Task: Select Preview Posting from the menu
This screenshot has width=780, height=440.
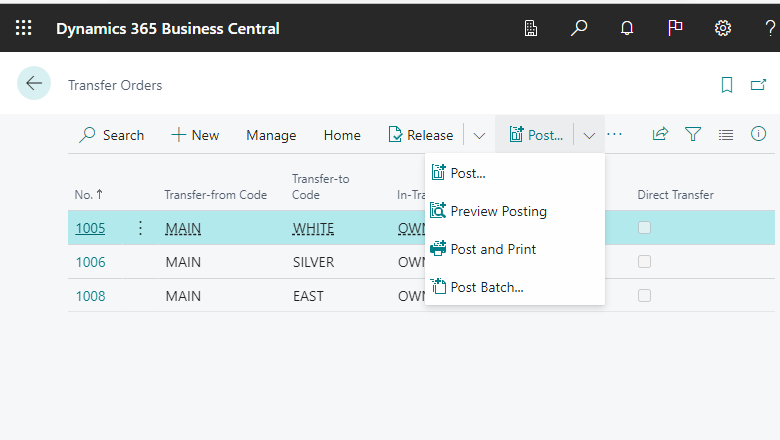Action: pos(498,211)
